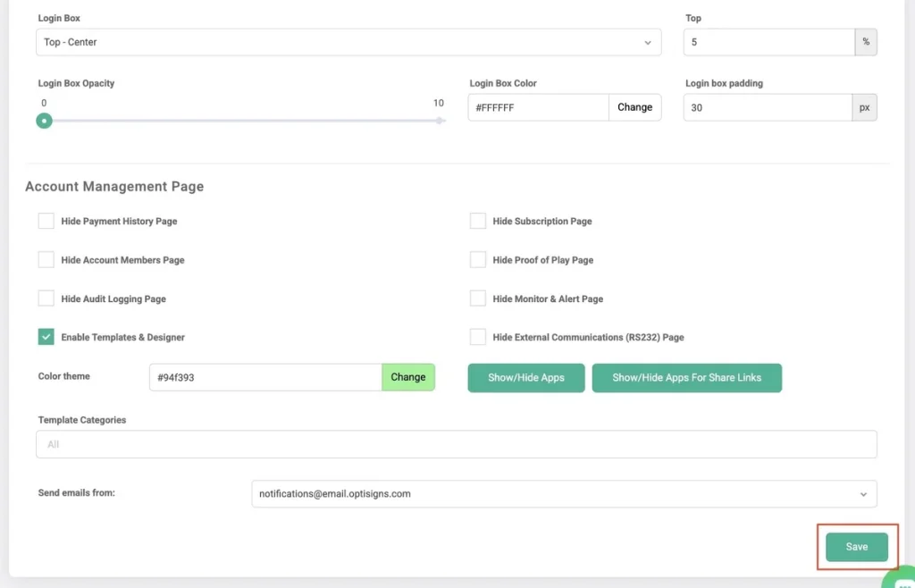The image size is (915, 588).
Task: Click the Color theme hex input
Action: [x=265, y=377]
